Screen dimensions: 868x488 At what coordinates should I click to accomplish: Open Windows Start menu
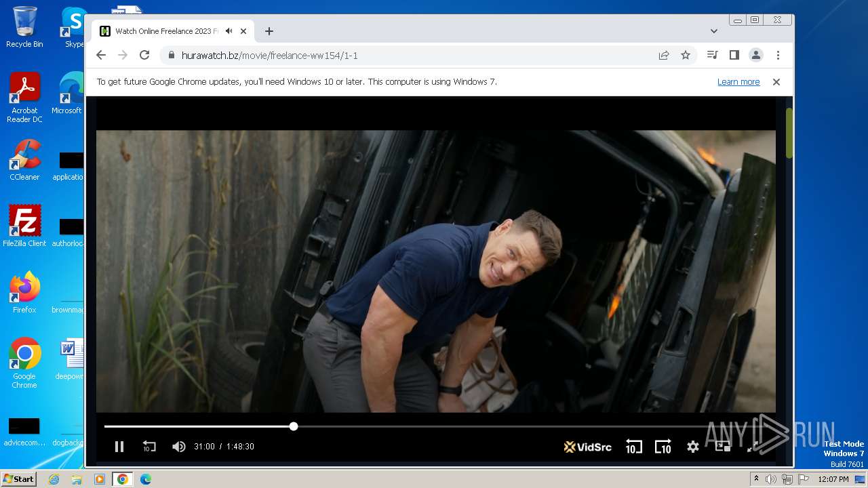[x=19, y=479]
